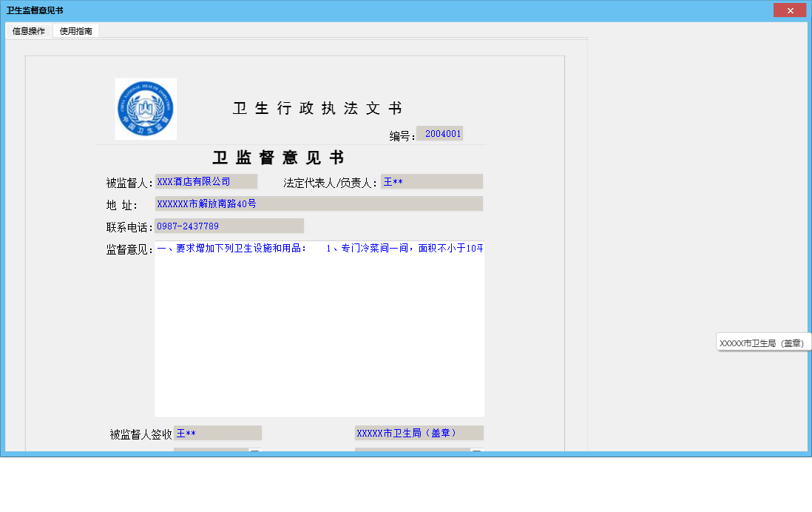Close the 卫生监督意见书 window
Screen dimensions: 812x512
pos(790,10)
